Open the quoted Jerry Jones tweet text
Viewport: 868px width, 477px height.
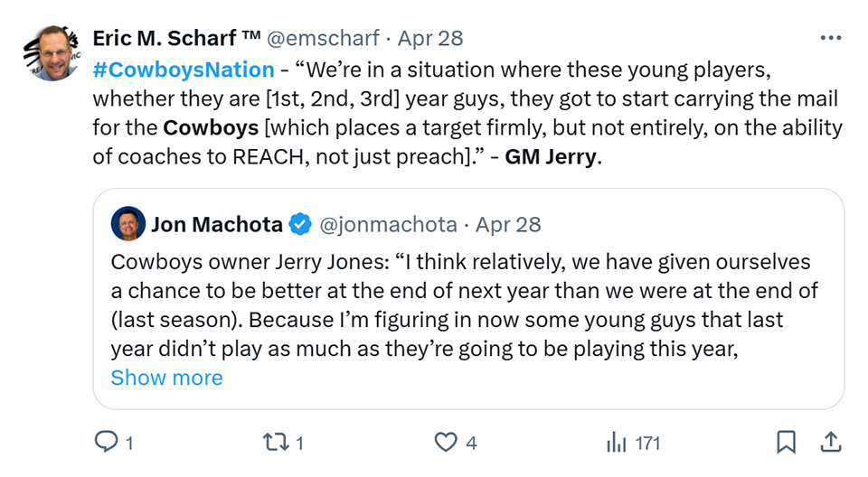tap(464, 305)
